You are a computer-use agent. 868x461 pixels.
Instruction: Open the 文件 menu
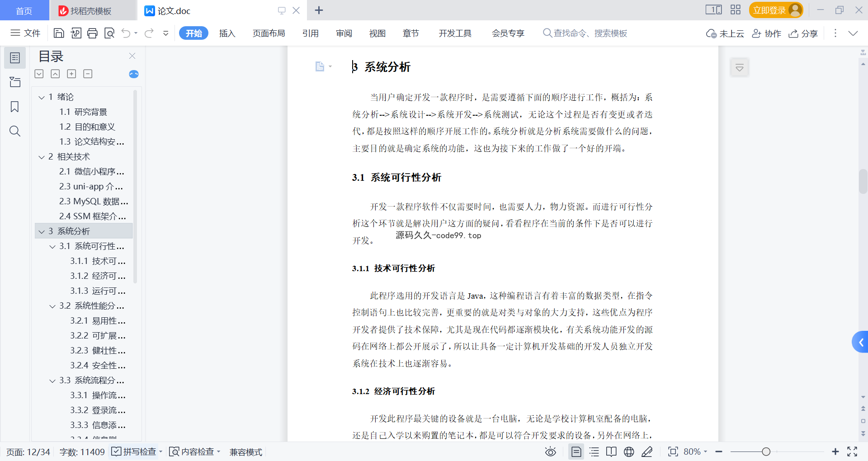pos(26,33)
